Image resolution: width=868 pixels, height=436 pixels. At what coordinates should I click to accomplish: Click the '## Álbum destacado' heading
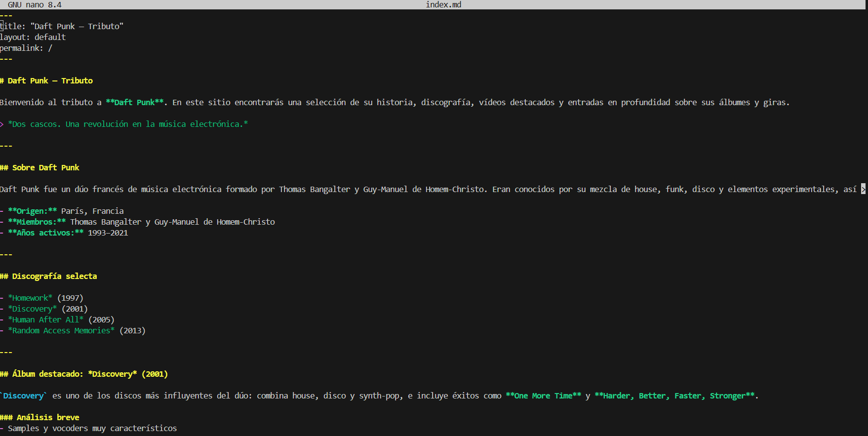84,374
